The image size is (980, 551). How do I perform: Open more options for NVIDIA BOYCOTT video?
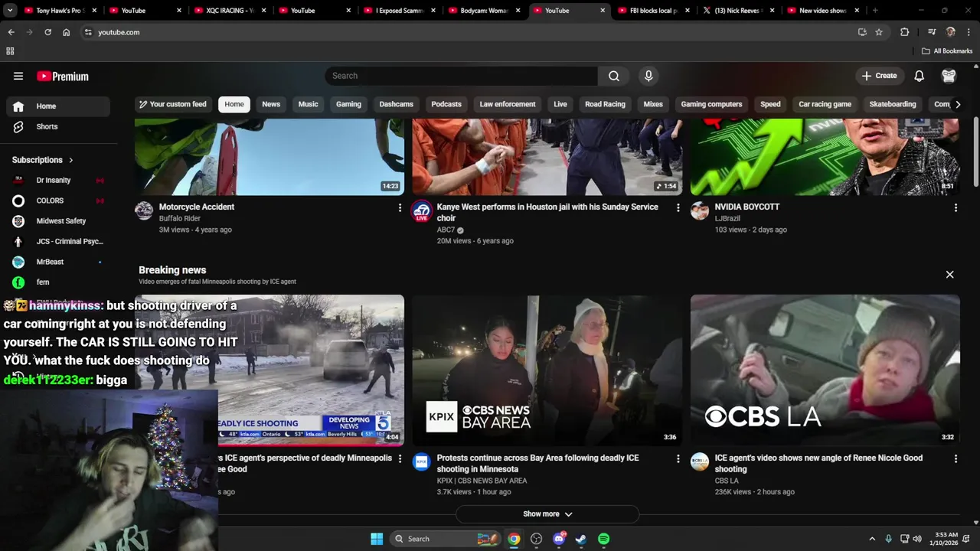[x=955, y=207]
